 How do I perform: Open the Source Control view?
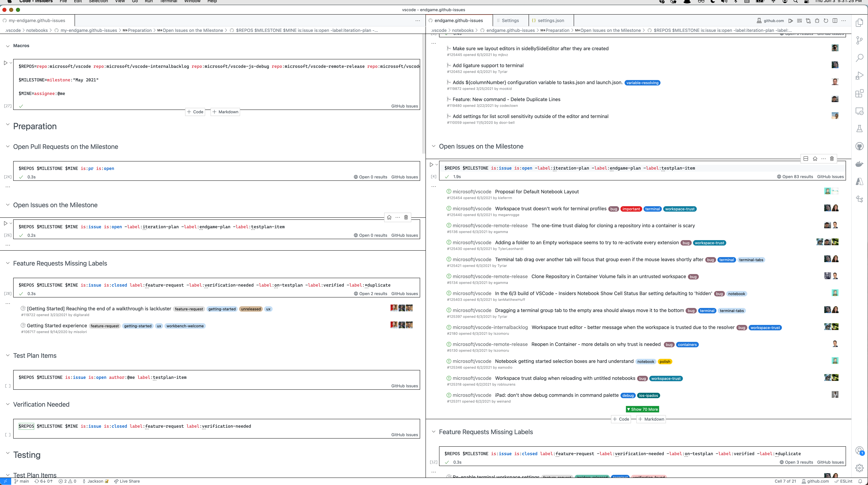[x=860, y=40]
